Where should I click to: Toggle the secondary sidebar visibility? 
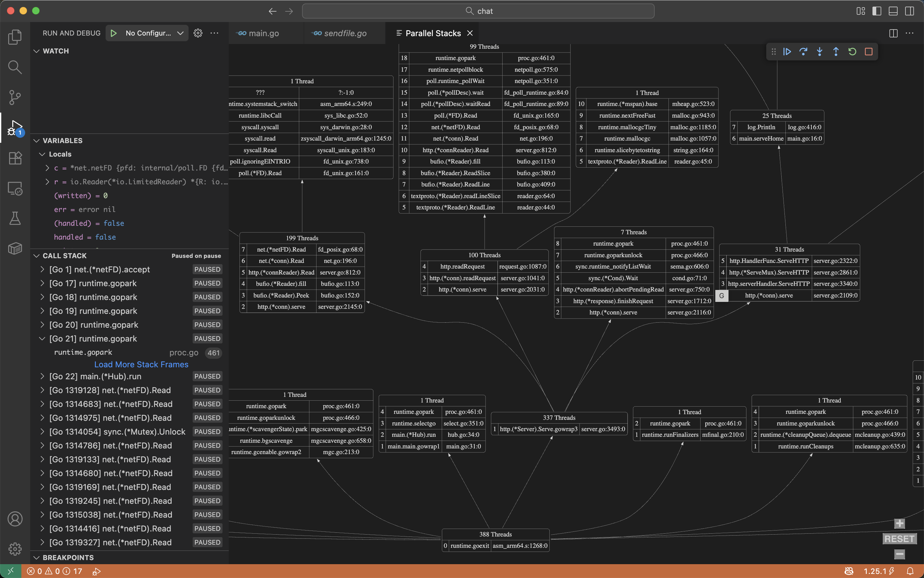910,11
